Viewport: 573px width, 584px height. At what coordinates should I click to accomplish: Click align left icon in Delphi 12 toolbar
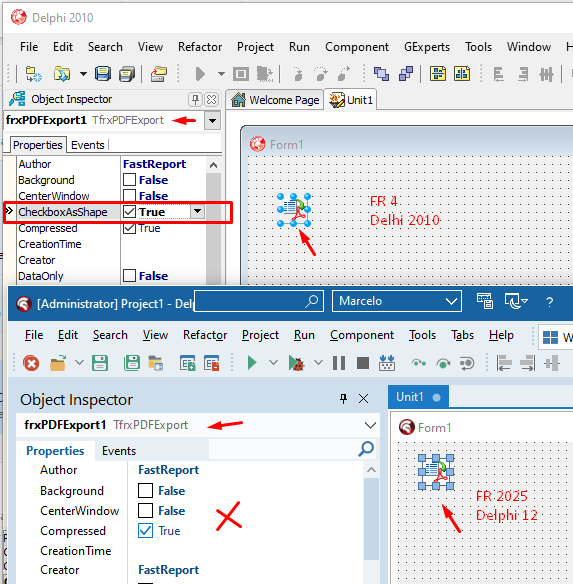tap(504, 363)
